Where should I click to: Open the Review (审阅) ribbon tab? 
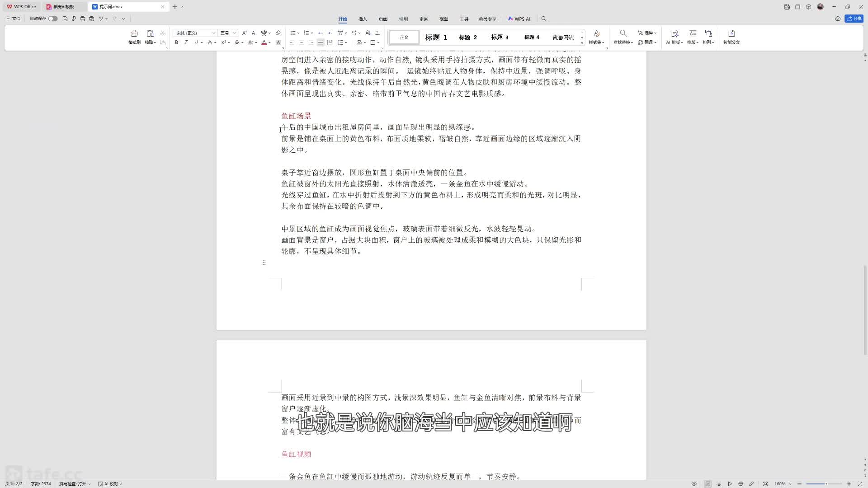tap(424, 19)
